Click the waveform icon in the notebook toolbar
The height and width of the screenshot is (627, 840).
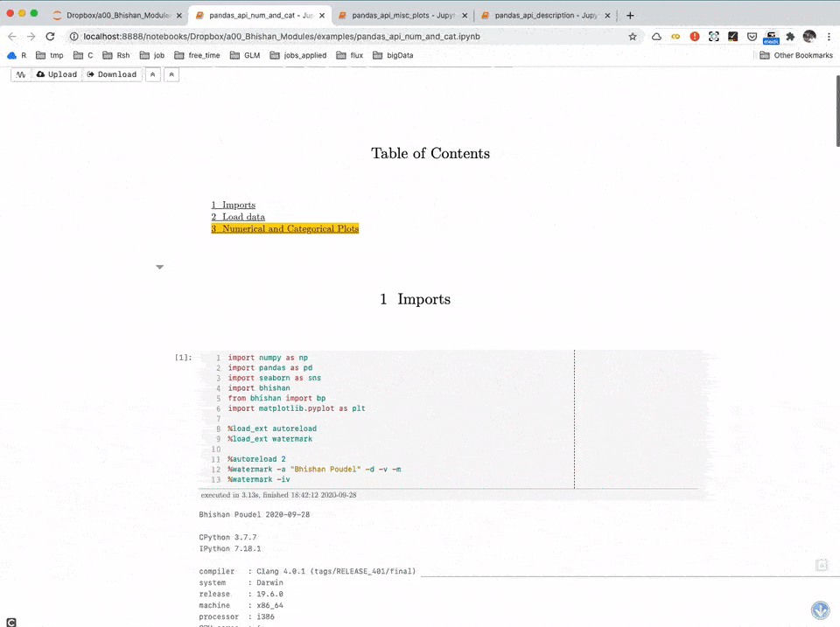point(21,74)
